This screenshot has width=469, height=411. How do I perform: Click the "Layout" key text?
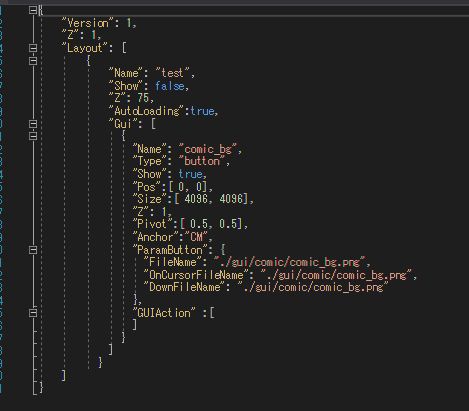pyautogui.click(x=84, y=48)
